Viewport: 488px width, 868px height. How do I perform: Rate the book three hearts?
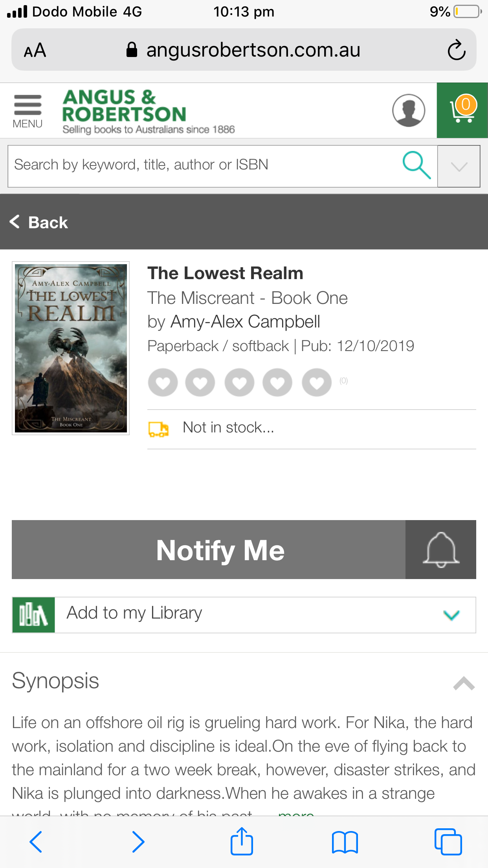(239, 382)
